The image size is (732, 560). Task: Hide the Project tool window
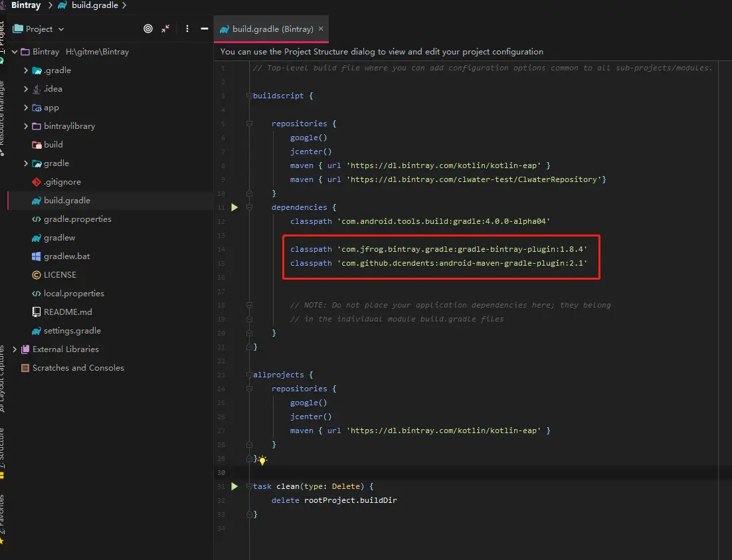pos(203,29)
